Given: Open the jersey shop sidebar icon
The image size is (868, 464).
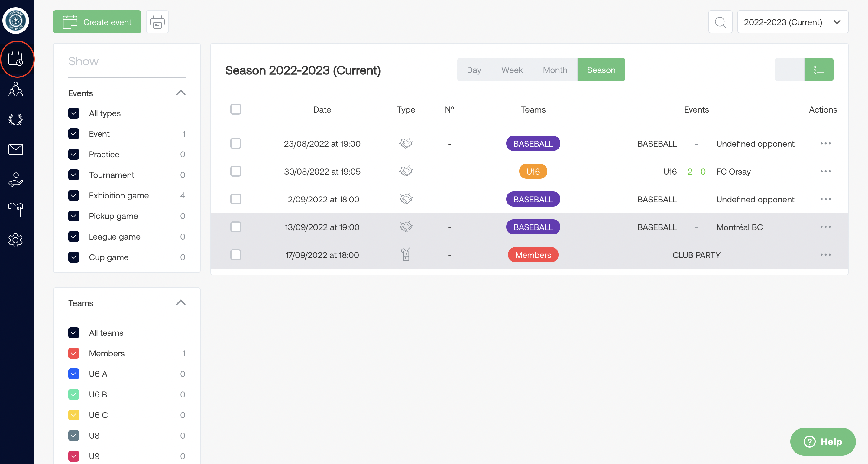Looking at the screenshot, I should 15,210.
